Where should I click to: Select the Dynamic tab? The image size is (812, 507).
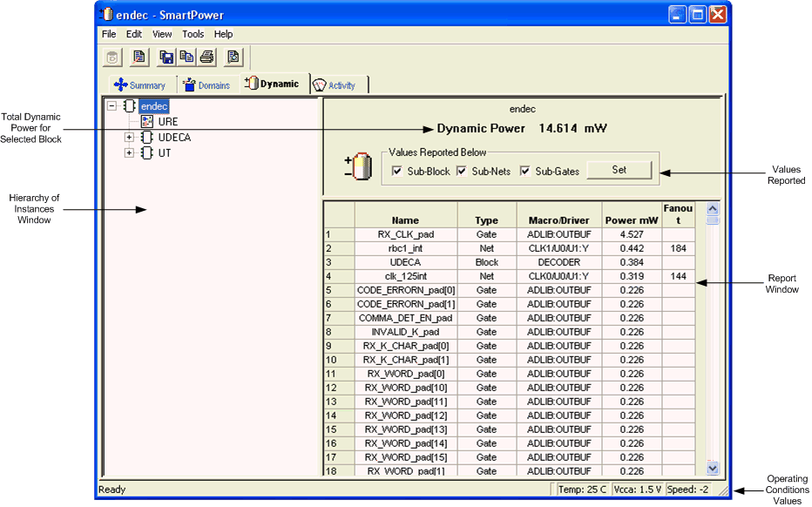(274, 84)
